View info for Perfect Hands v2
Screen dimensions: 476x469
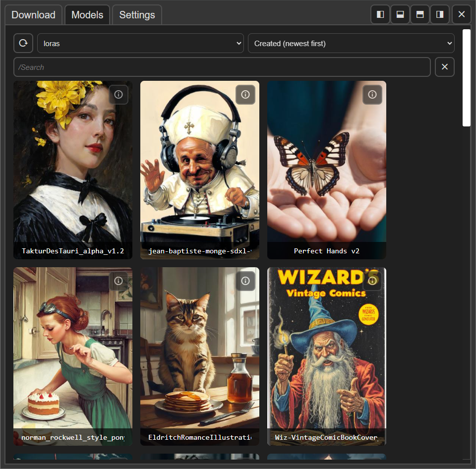click(372, 94)
